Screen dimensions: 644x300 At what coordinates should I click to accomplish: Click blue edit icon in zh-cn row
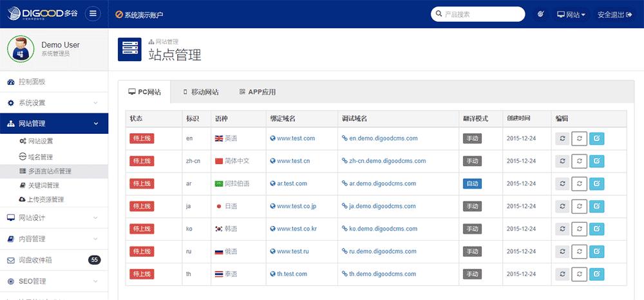(597, 162)
